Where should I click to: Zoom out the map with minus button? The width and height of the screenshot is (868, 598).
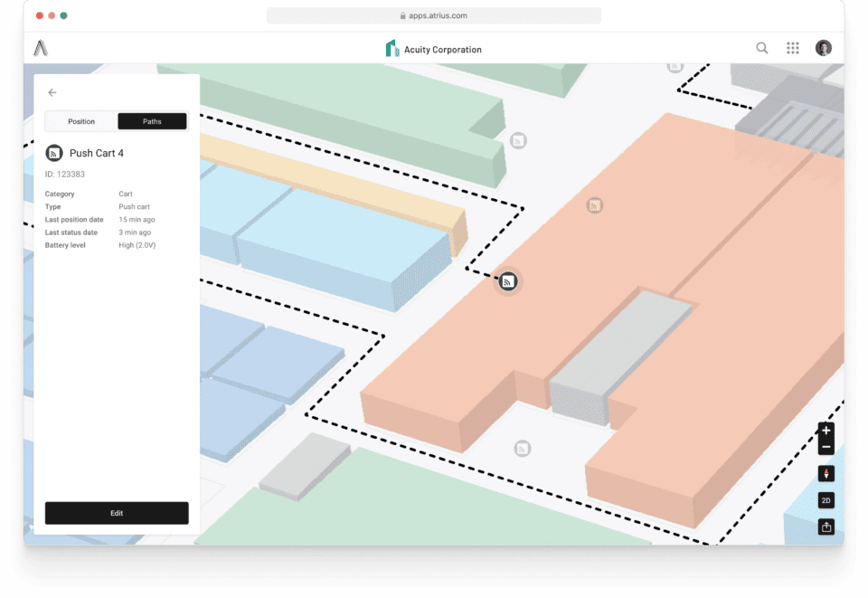826,447
